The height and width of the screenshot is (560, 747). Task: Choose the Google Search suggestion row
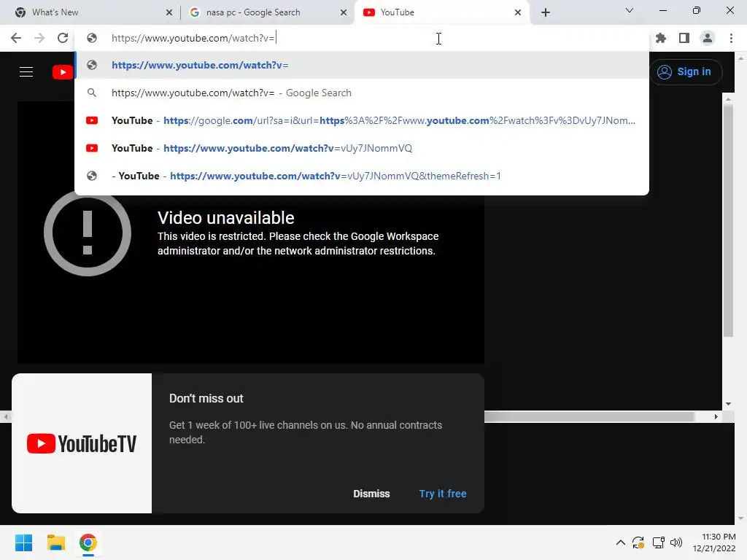[x=362, y=93]
